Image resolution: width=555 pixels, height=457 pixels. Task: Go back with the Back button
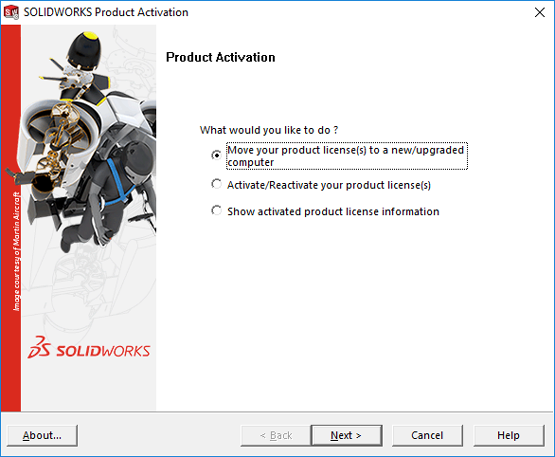tap(276, 435)
